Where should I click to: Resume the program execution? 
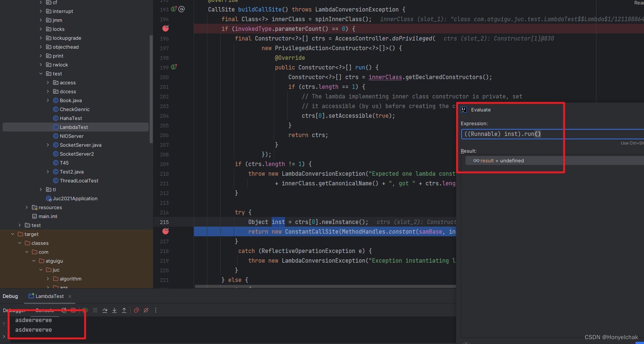[85, 310]
